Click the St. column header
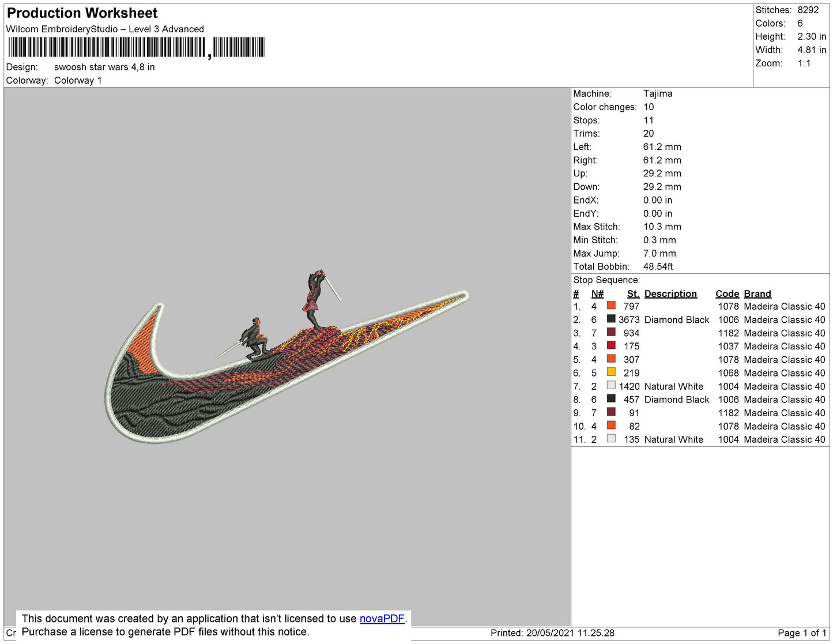 tap(633, 293)
